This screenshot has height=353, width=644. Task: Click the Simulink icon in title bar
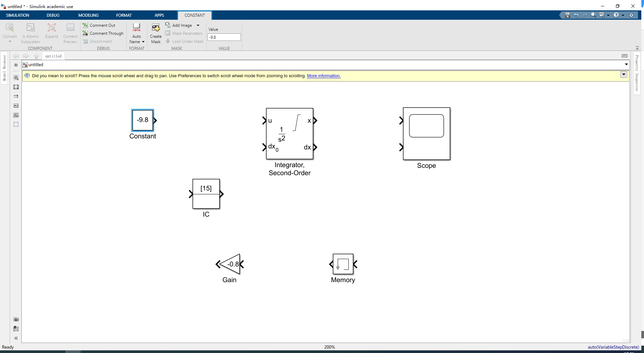4,6
